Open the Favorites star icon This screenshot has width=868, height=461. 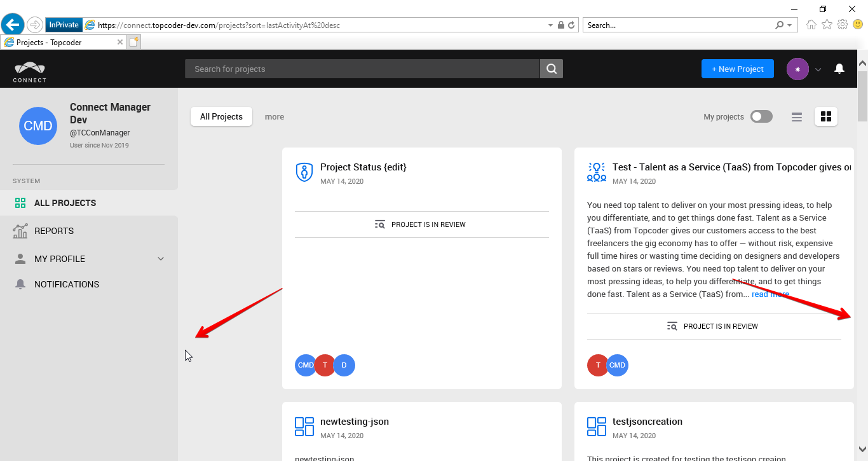(x=827, y=25)
